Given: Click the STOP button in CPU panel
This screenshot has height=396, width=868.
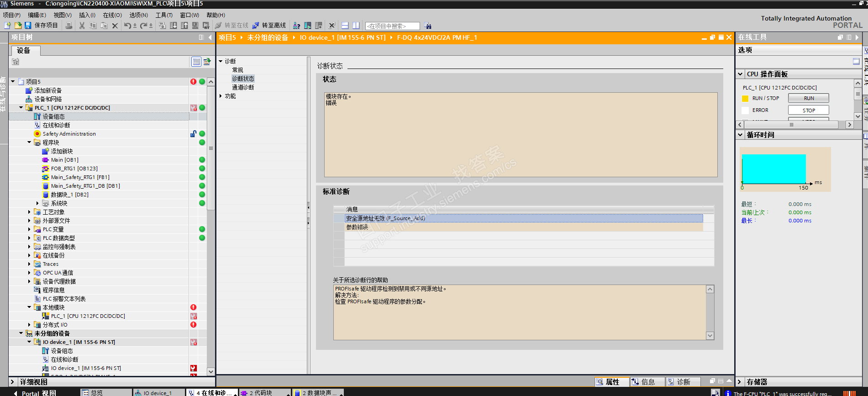Looking at the screenshot, I should (x=808, y=110).
